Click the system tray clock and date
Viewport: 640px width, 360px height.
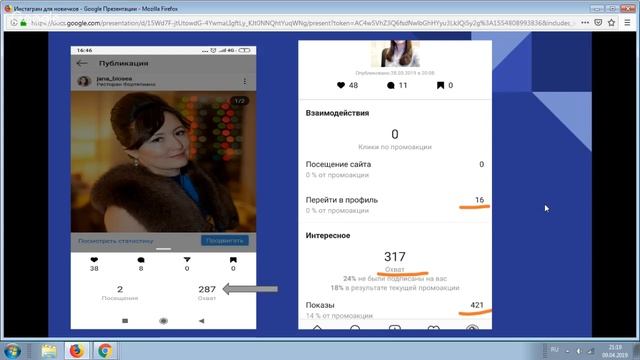click(x=614, y=351)
